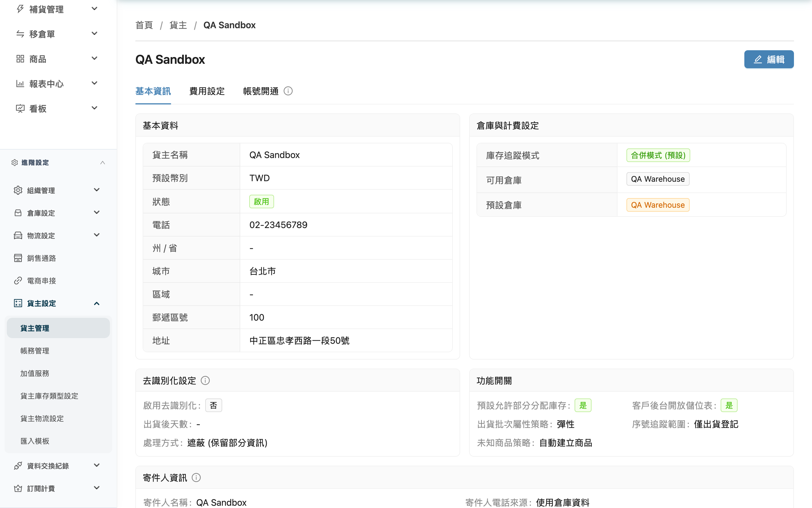Screen dimensions: 812x508
Task: Click the postal code value 100
Action: (x=257, y=317)
